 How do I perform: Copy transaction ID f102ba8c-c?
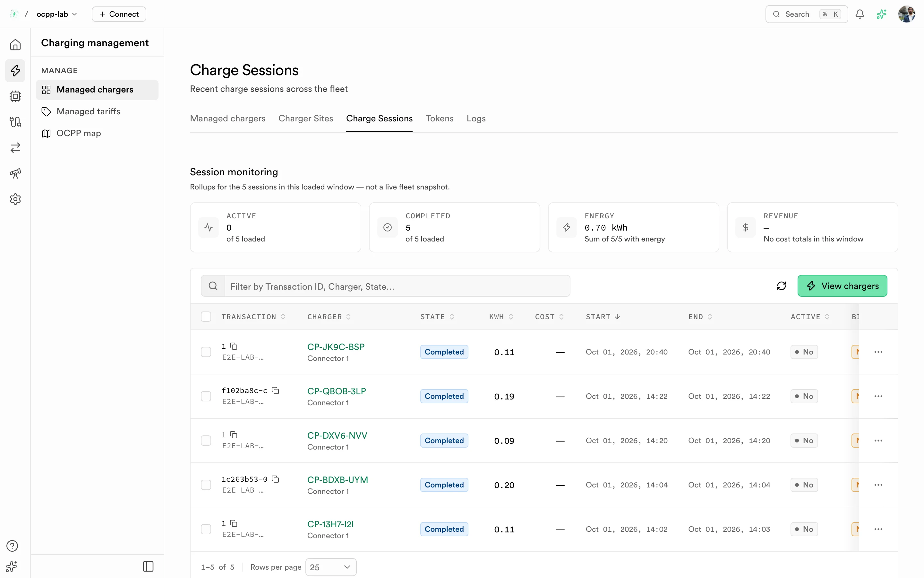point(275,390)
